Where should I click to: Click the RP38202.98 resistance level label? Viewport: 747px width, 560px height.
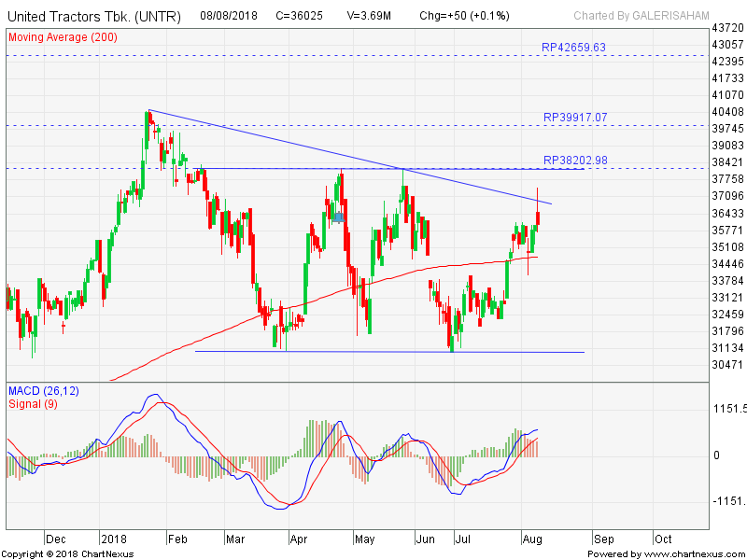(575, 161)
